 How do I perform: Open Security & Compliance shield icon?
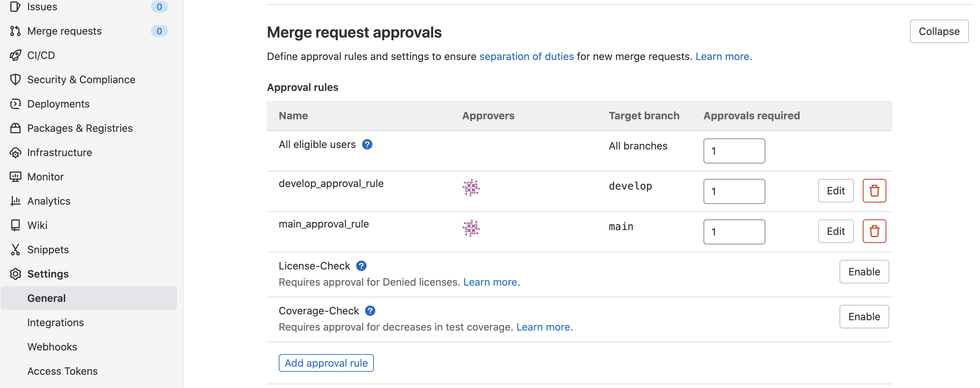(x=15, y=80)
